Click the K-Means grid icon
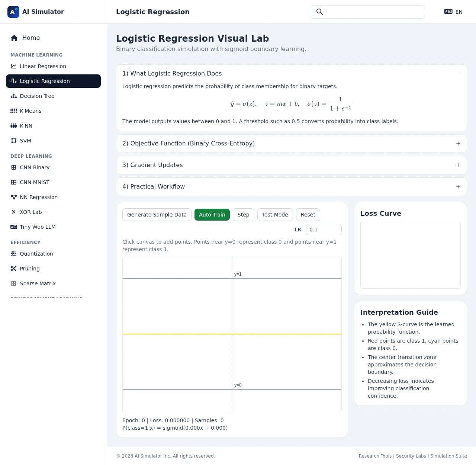This screenshot has height=465, width=476. coord(14,111)
